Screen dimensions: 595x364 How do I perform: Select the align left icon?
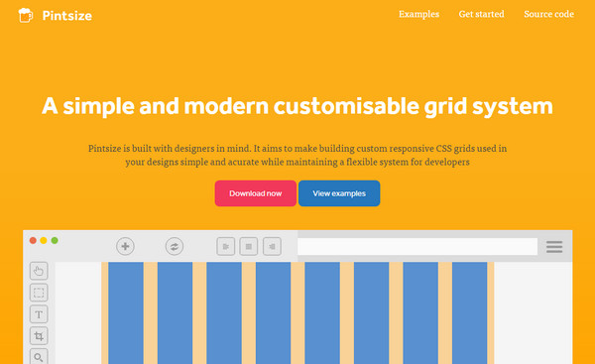pyautogui.click(x=226, y=246)
